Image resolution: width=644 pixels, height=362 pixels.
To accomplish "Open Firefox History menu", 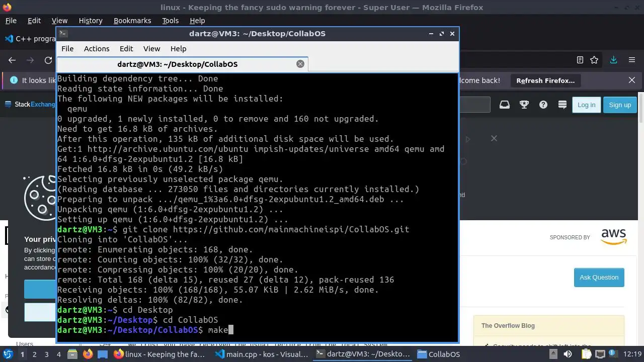I will click(x=91, y=21).
